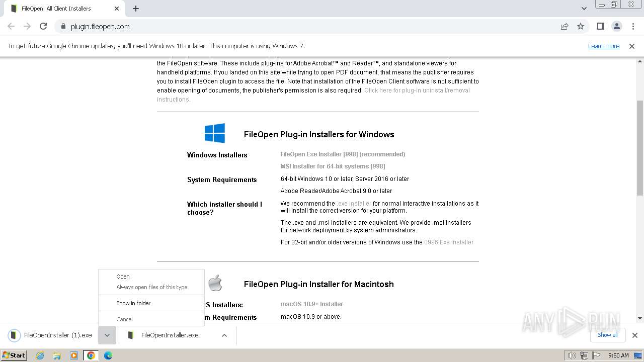Viewport: 644px width, 362px height.
Task: Click the browser forward arrow
Action: [27, 27]
